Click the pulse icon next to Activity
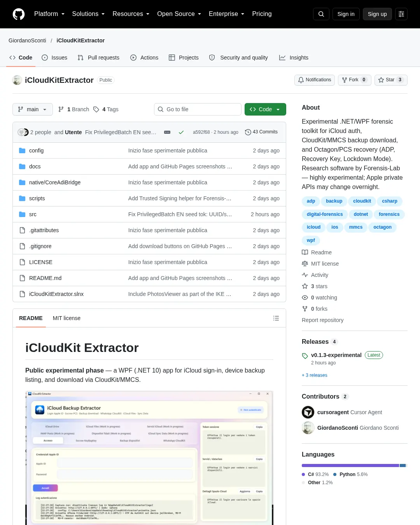 coord(305,275)
